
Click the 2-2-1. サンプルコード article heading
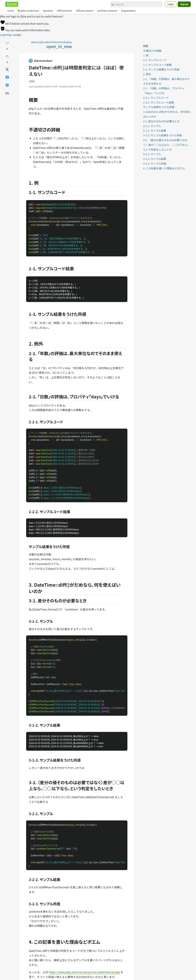click(x=46, y=422)
